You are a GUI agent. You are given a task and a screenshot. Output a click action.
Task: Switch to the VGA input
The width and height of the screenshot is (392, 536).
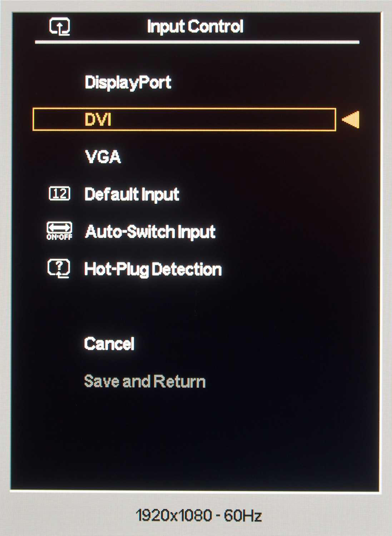[x=103, y=157]
